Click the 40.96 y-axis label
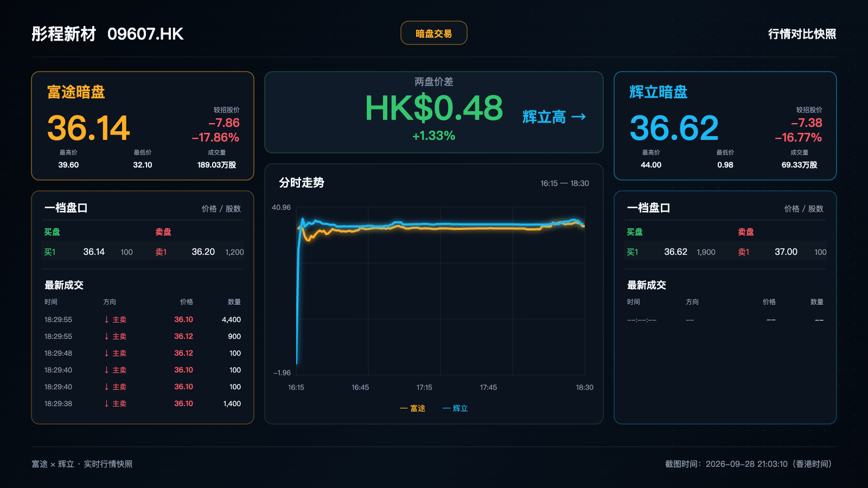 click(x=281, y=208)
